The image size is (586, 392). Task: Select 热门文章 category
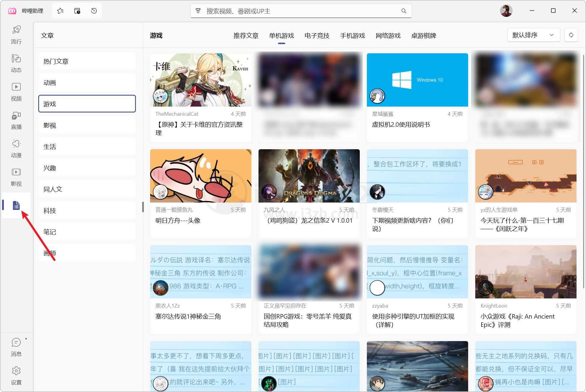(87, 61)
